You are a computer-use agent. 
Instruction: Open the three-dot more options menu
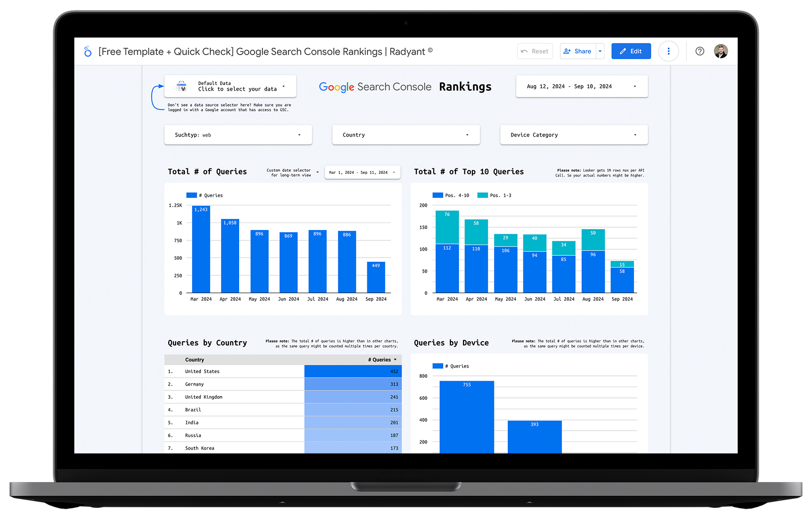point(668,51)
